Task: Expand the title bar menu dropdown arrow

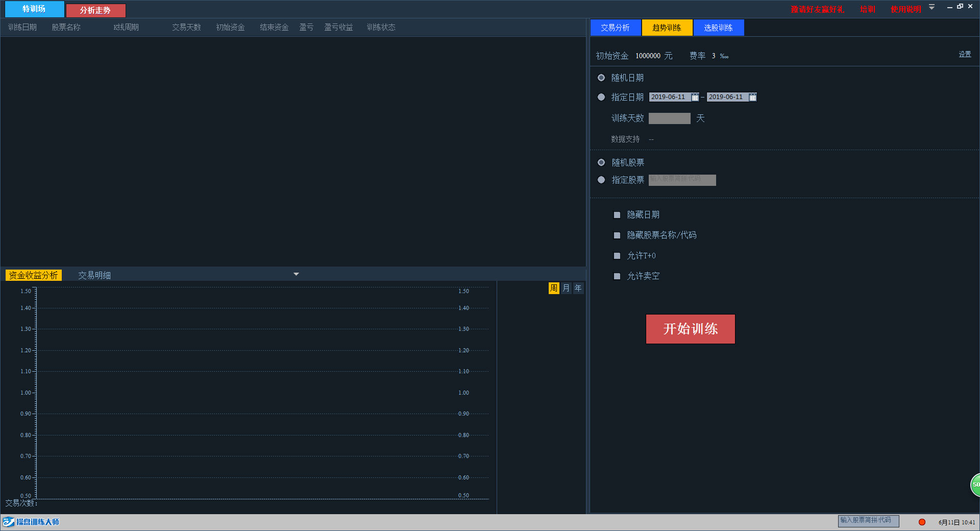Action: coord(932,7)
